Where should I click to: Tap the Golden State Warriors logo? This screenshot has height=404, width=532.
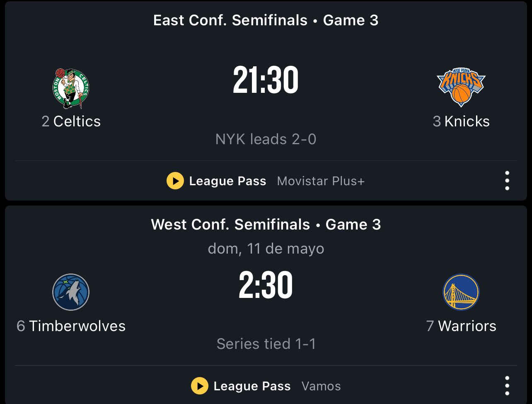[x=461, y=292]
